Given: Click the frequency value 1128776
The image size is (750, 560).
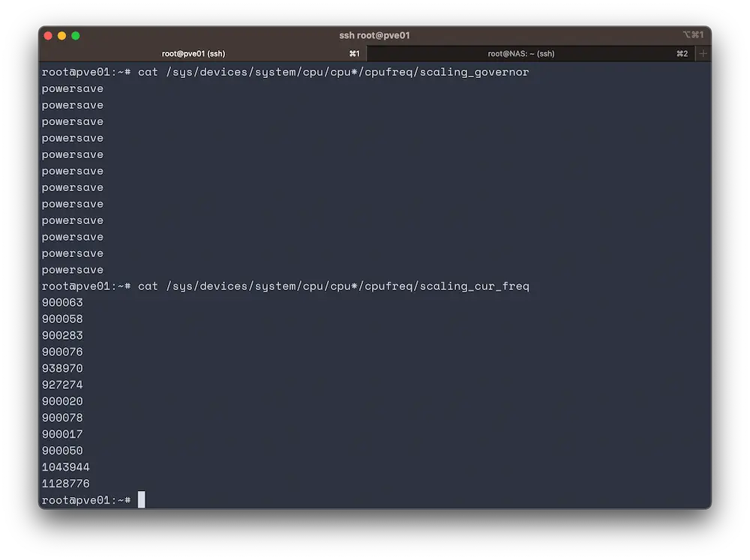Looking at the screenshot, I should pyautogui.click(x=66, y=484).
